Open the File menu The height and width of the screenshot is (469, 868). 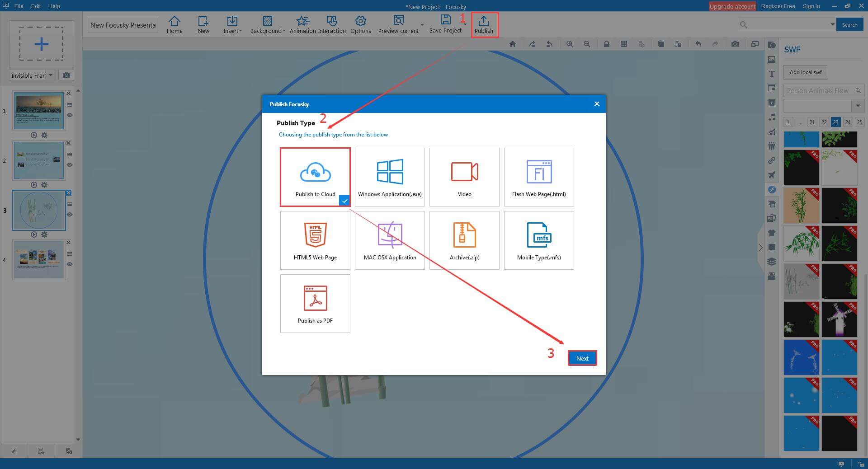coord(19,6)
